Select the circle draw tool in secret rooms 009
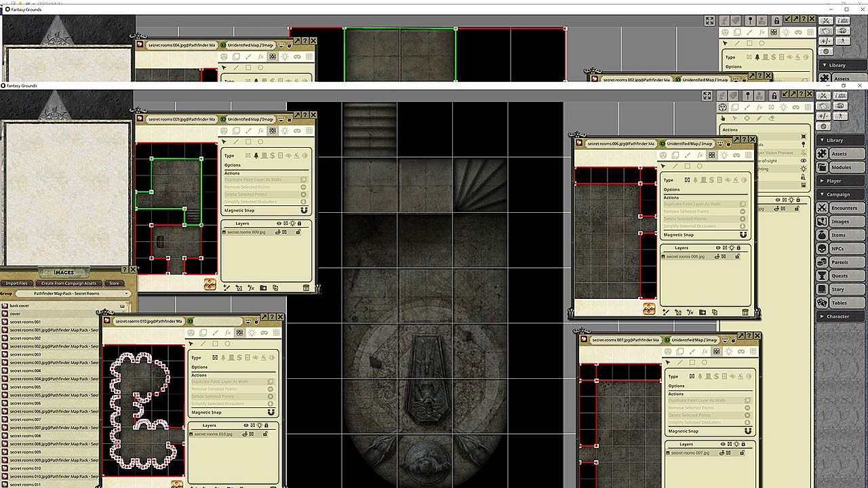Viewport: 868px width, 488px height. [x=260, y=142]
